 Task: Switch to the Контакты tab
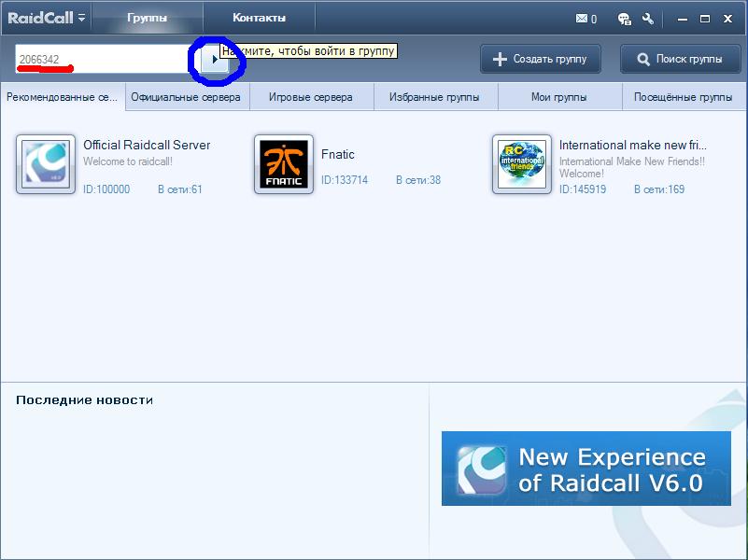(x=259, y=18)
